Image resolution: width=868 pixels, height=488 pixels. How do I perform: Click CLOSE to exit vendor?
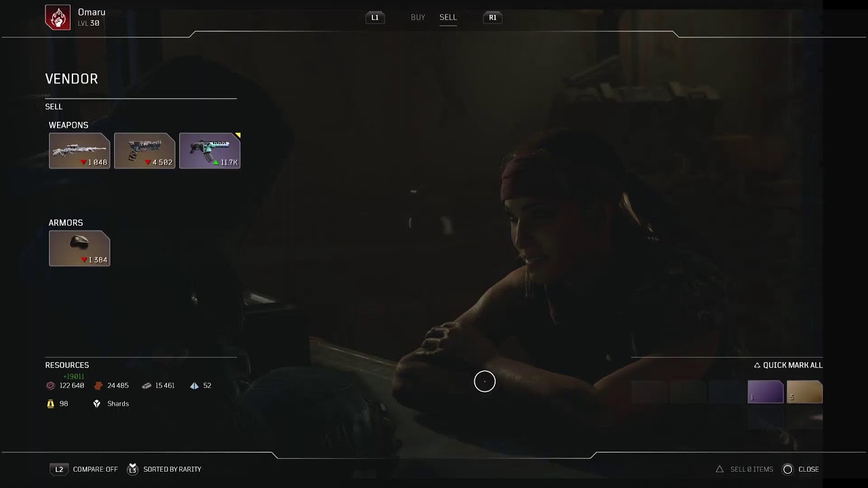[808, 469]
